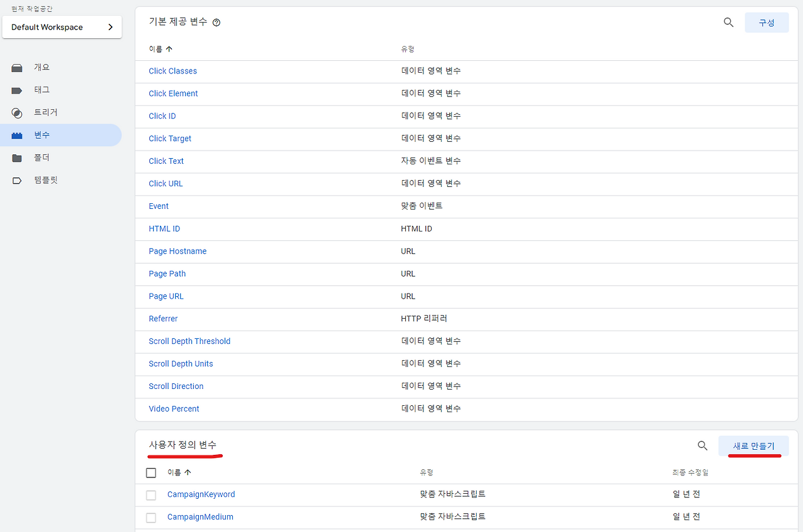803x532 pixels.
Task: Click the search icon for 사용자 정의 변수
Action: pos(703,445)
